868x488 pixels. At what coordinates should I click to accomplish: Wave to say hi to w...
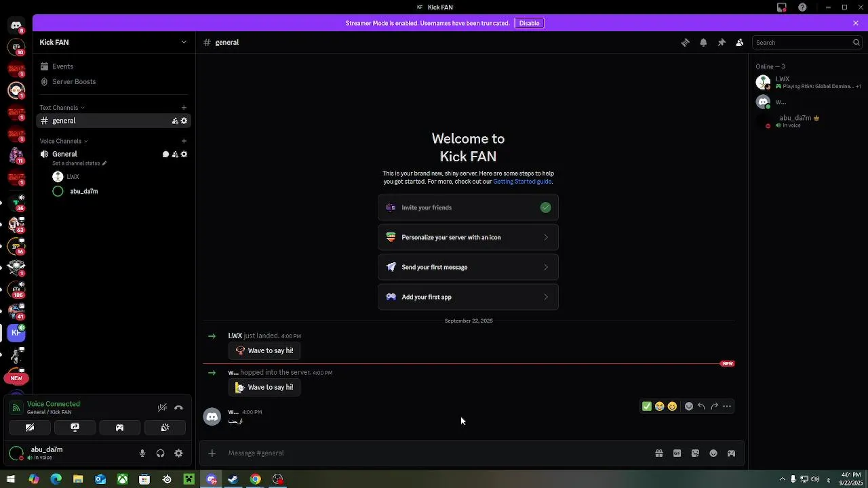(264, 387)
